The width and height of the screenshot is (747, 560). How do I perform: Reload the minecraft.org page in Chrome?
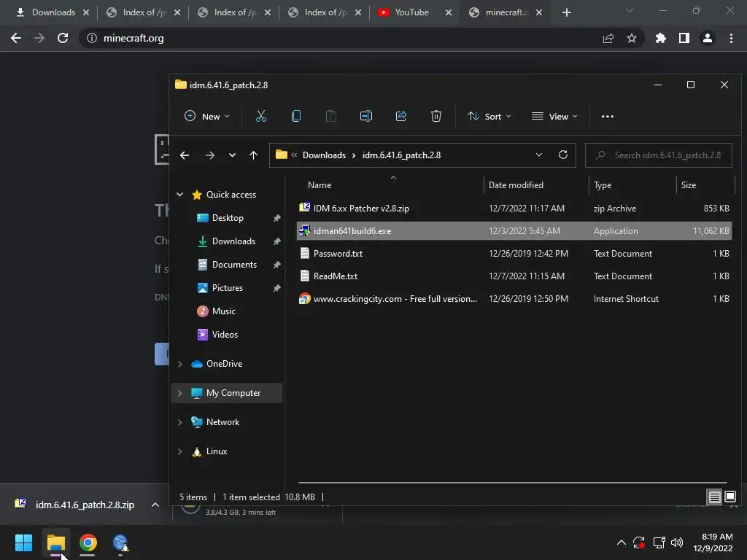pos(63,38)
